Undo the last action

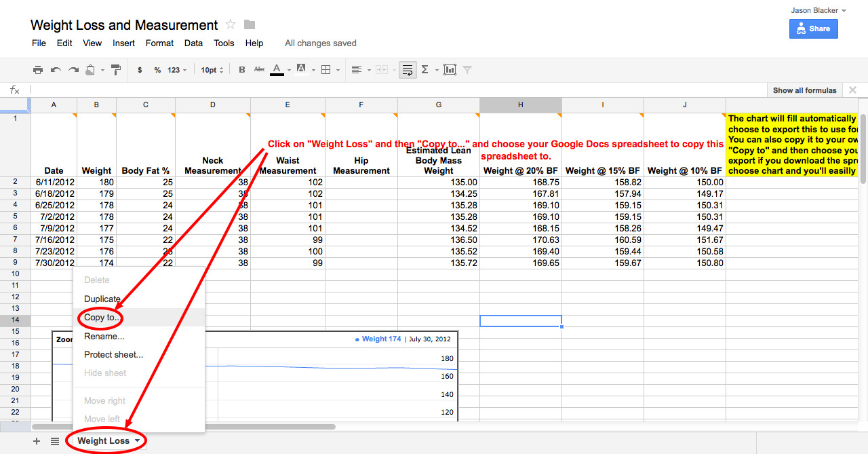click(x=56, y=70)
